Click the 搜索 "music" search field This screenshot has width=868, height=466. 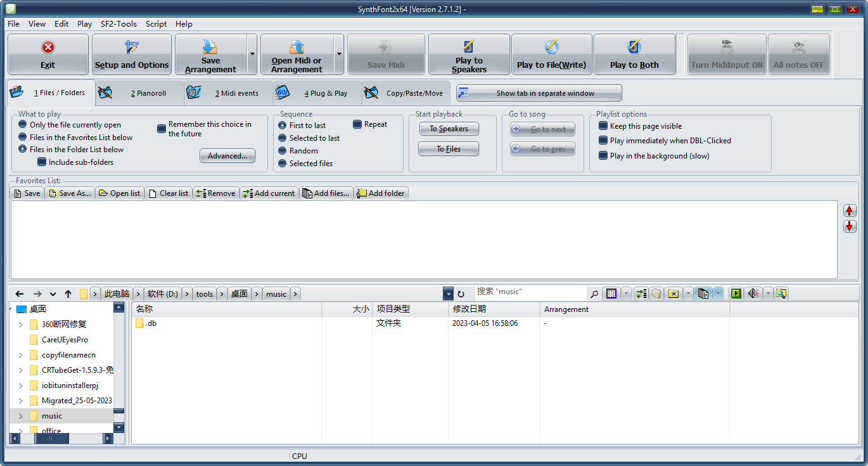531,292
